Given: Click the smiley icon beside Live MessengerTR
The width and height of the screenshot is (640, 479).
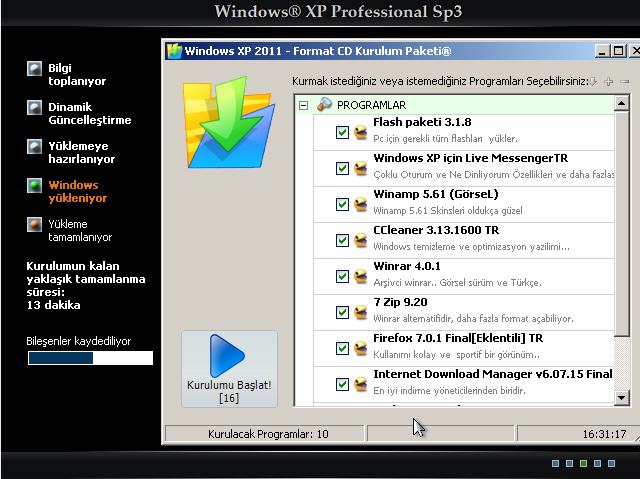Looking at the screenshot, I should (360, 168).
